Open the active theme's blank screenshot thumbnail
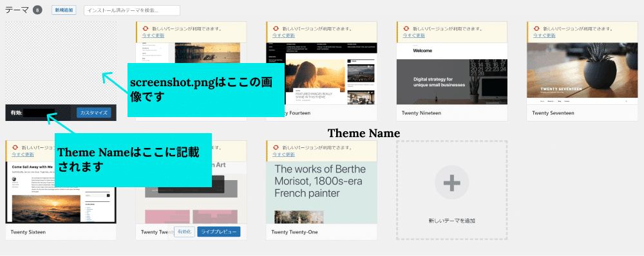 [61, 63]
